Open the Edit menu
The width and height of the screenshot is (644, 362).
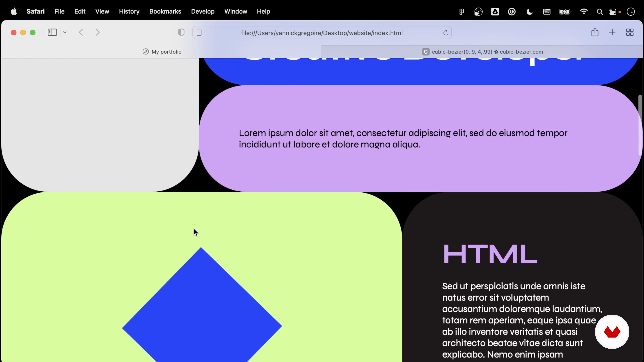(80, 12)
